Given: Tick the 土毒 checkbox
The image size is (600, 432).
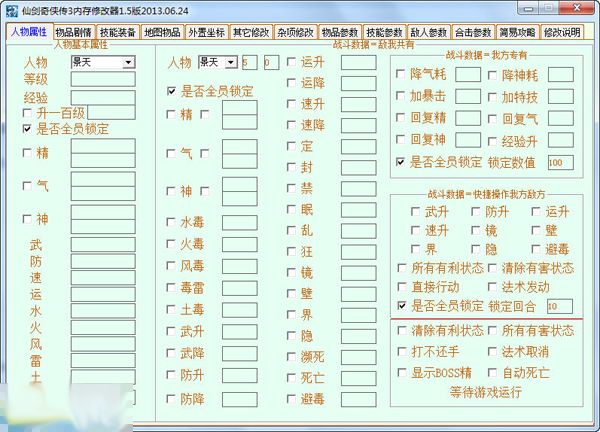Looking at the screenshot, I should pos(171,309).
